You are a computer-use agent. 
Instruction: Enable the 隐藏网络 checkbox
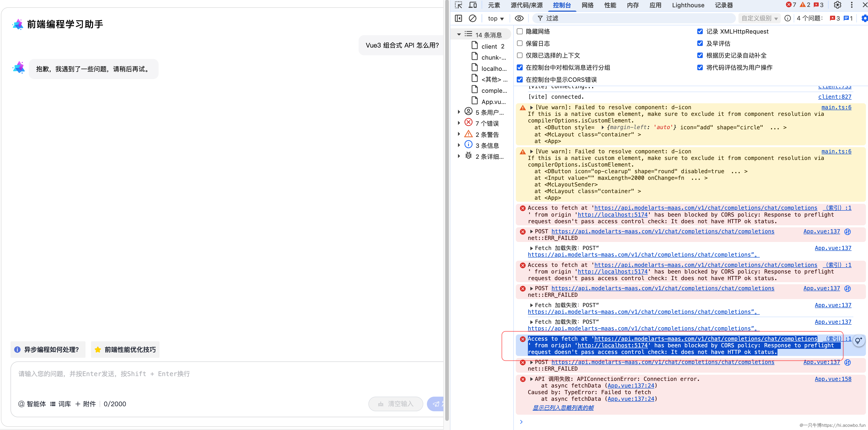coord(519,31)
